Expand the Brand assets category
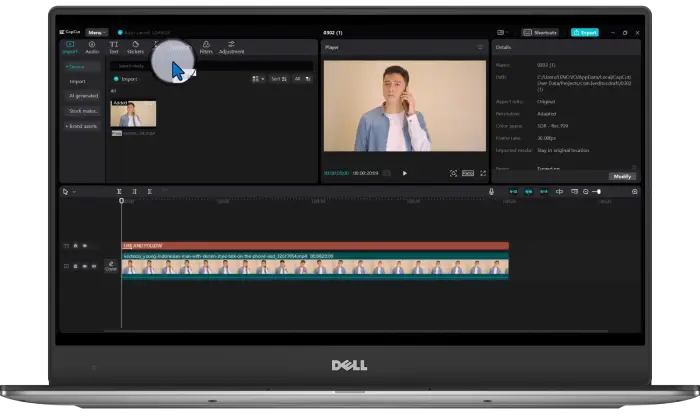 (x=81, y=126)
